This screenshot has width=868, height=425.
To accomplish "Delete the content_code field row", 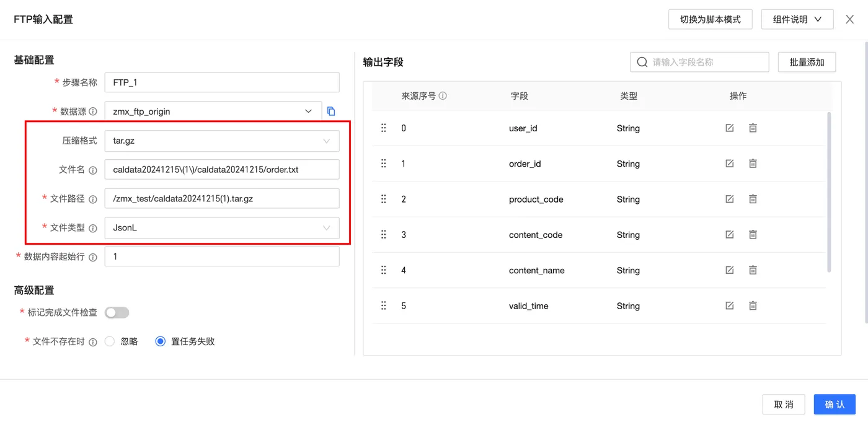I will pos(753,234).
